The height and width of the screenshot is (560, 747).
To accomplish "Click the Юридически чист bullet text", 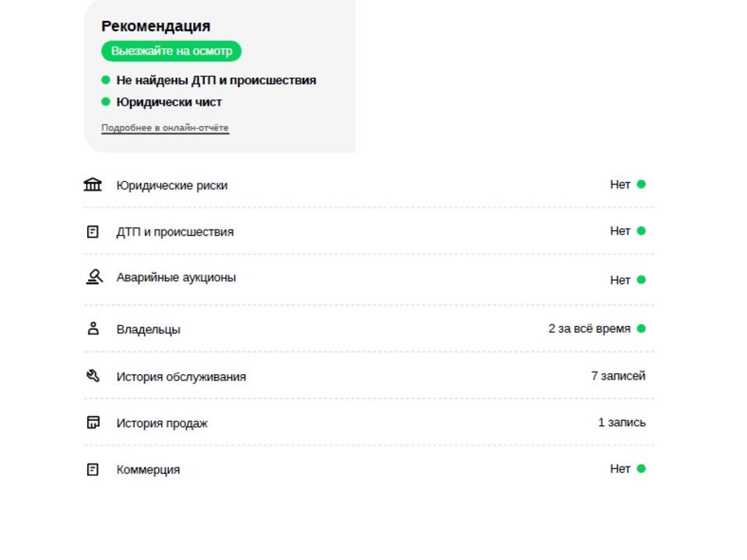I will (169, 102).
